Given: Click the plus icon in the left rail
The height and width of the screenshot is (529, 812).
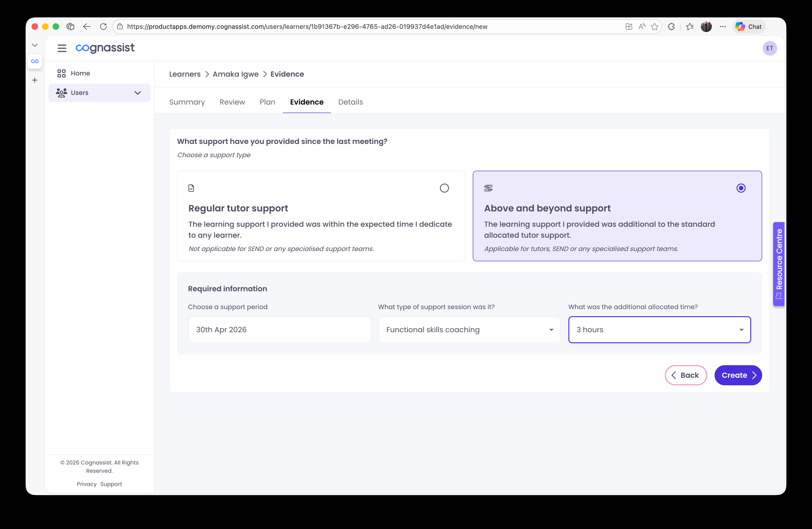Looking at the screenshot, I should 35,80.
